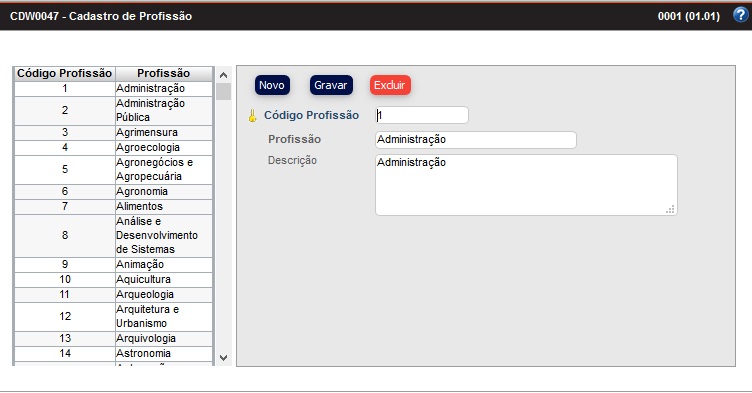Click the red Excluir button
752x393 pixels.
click(x=390, y=85)
